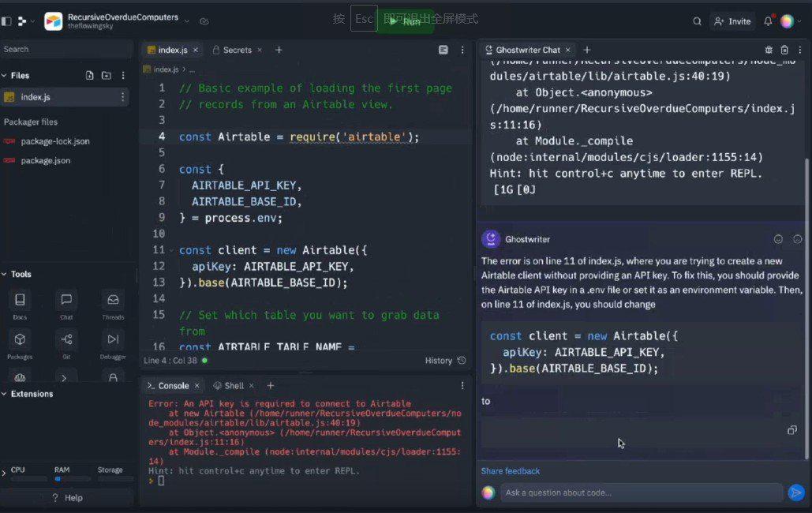The height and width of the screenshot is (513, 812).
Task: Open the Threads tool
Action: (x=113, y=305)
